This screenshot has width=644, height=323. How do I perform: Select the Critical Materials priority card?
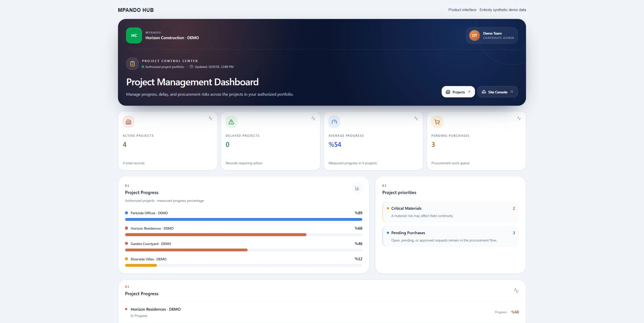pos(450,212)
